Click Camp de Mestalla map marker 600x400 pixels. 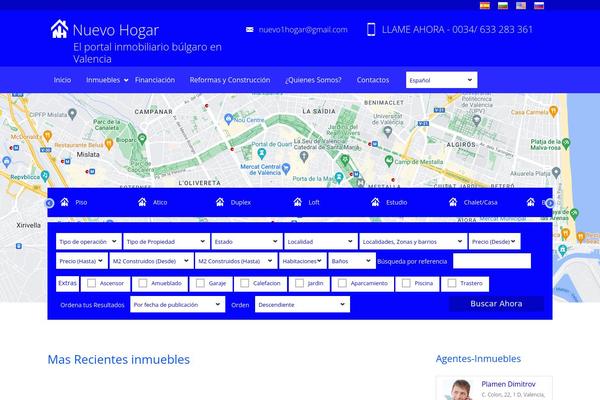point(389,161)
